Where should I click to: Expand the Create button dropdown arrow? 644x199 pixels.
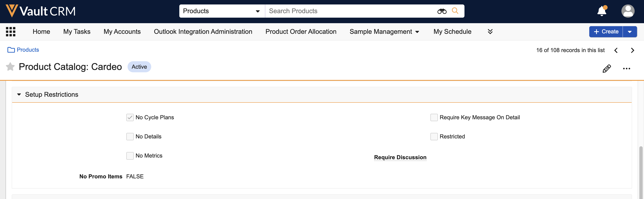pos(630,32)
